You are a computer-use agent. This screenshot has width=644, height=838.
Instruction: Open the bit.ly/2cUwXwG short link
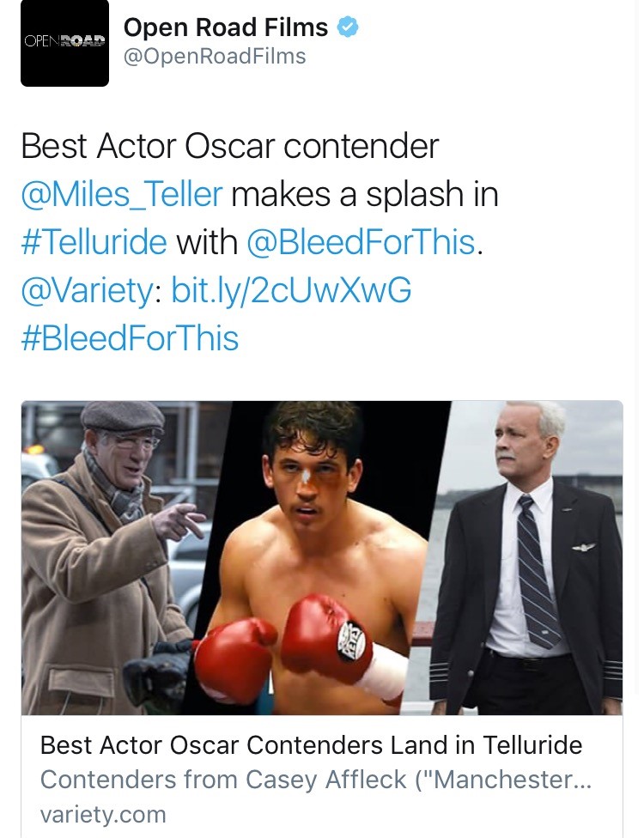coord(291,290)
